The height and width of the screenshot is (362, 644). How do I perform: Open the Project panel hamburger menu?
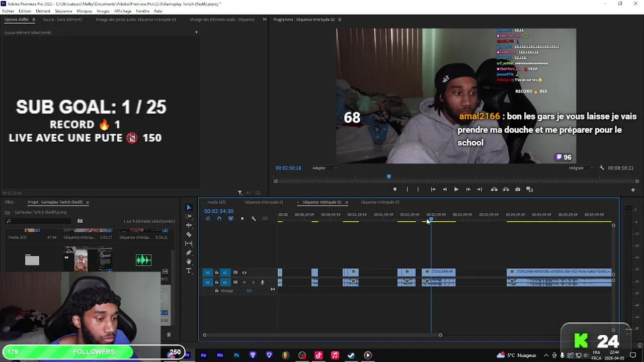(x=87, y=202)
